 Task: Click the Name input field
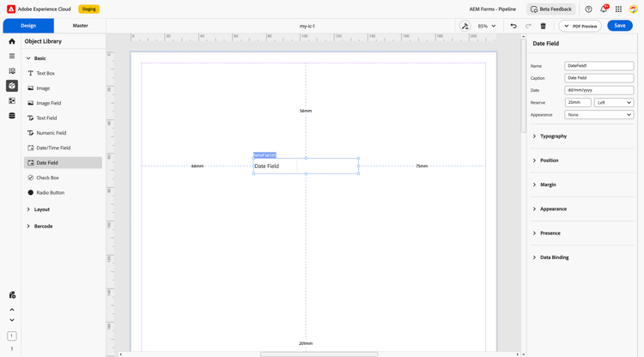click(598, 66)
